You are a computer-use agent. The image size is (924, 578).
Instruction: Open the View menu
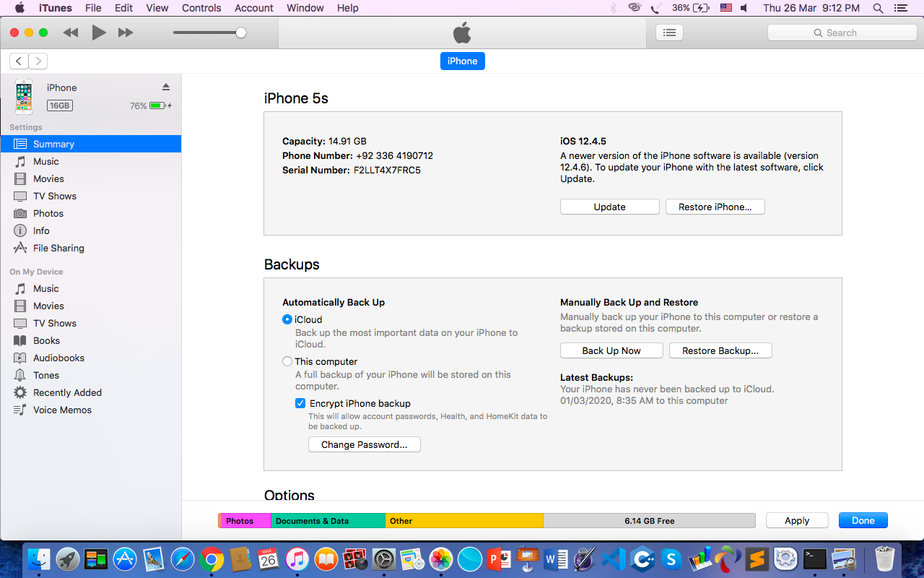pyautogui.click(x=157, y=8)
